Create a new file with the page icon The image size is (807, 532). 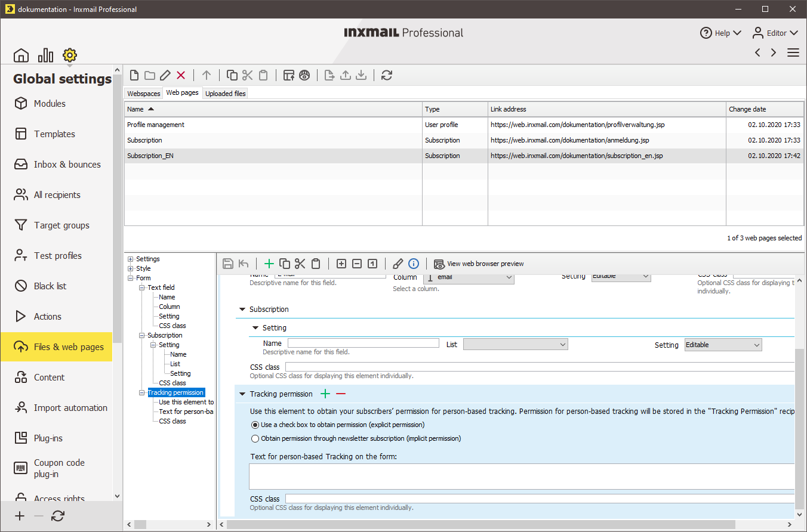tap(134, 75)
